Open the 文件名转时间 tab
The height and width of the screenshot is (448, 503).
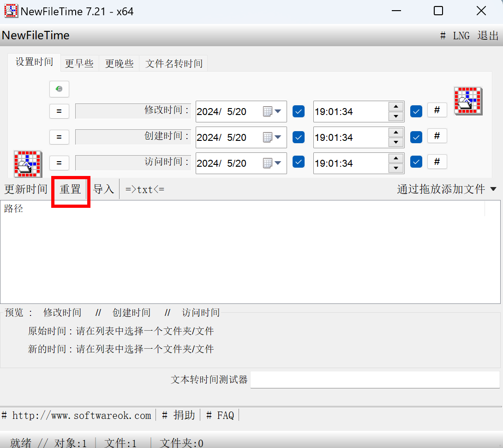click(173, 64)
